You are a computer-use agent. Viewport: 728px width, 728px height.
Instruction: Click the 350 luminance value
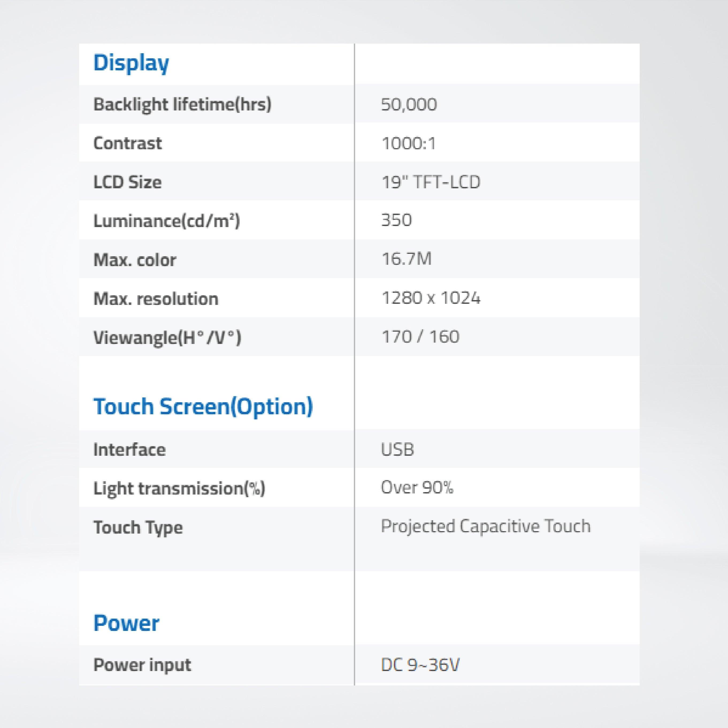(x=396, y=220)
